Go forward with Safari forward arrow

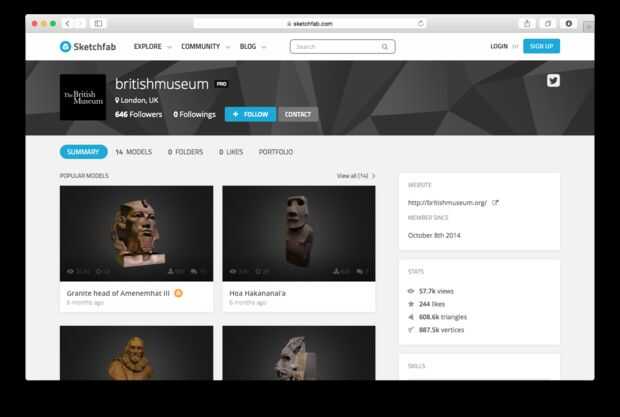(79, 24)
